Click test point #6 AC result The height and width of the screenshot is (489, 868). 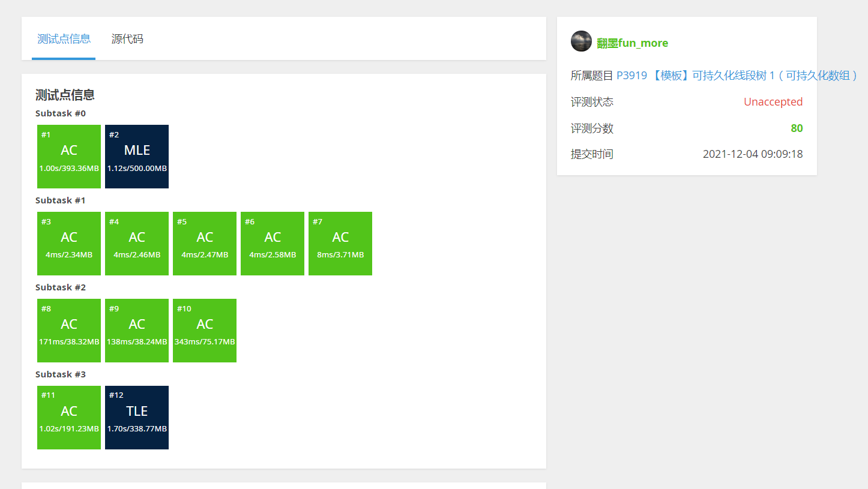273,244
